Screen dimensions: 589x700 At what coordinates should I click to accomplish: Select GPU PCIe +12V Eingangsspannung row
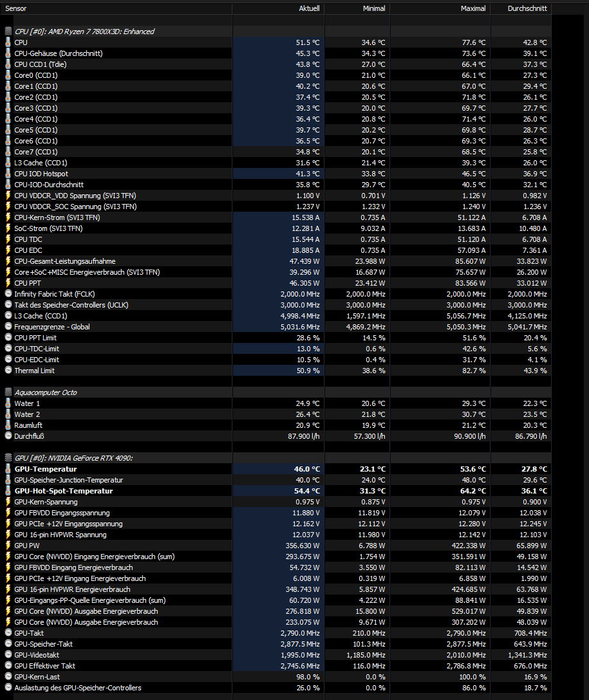276,524
